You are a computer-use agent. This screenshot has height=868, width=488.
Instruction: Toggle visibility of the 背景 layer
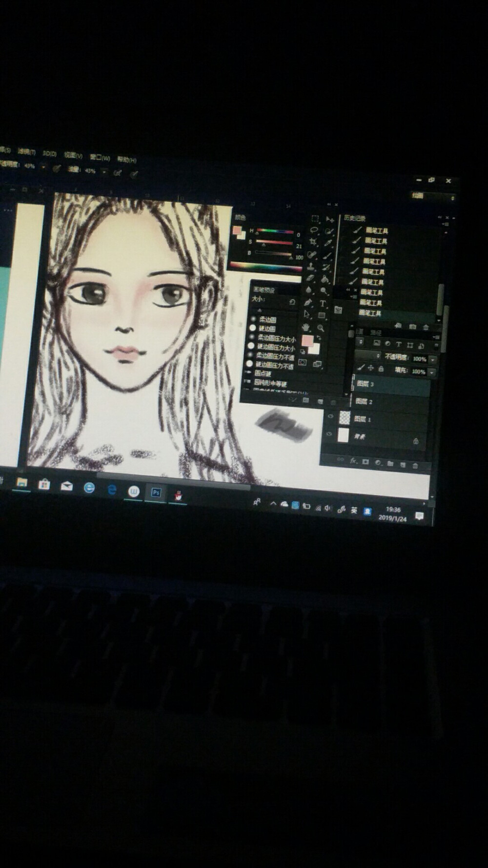point(329,434)
